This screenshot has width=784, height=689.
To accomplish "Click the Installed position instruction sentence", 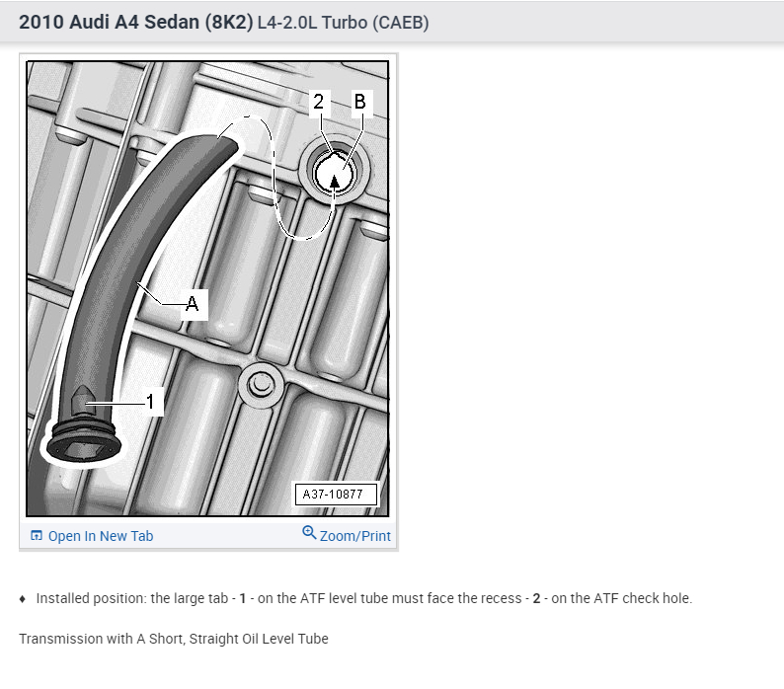I will click(364, 598).
